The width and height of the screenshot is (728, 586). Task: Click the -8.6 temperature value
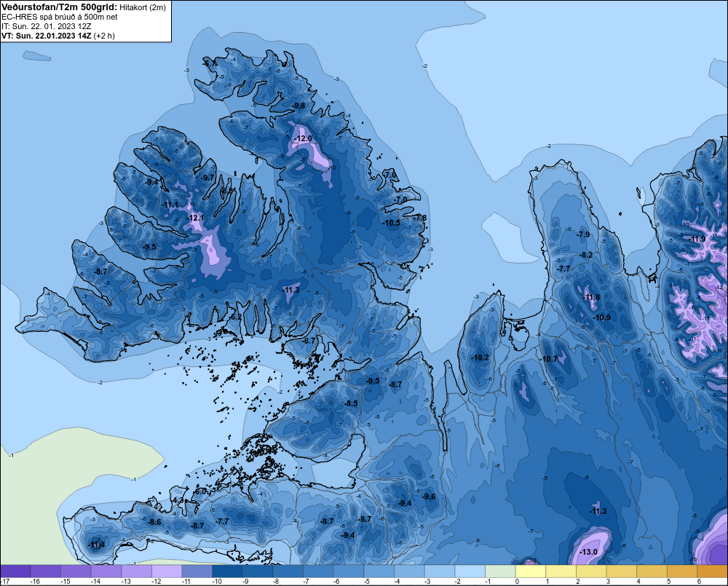tap(154, 522)
